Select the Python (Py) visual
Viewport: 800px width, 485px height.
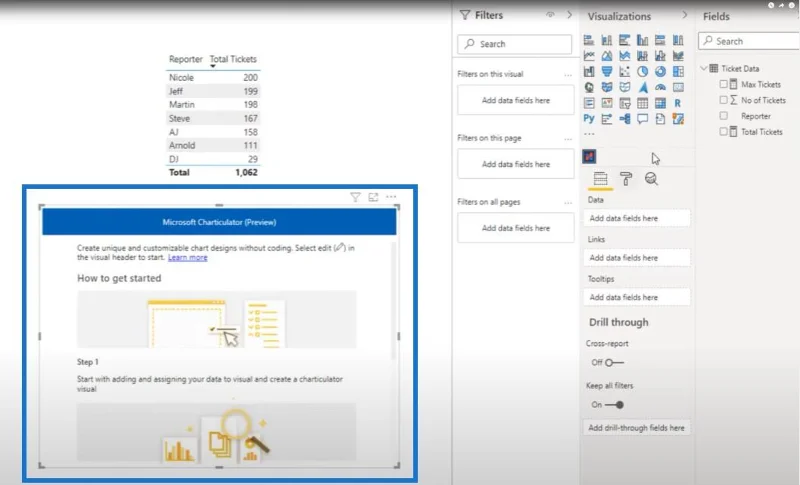tap(589, 119)
